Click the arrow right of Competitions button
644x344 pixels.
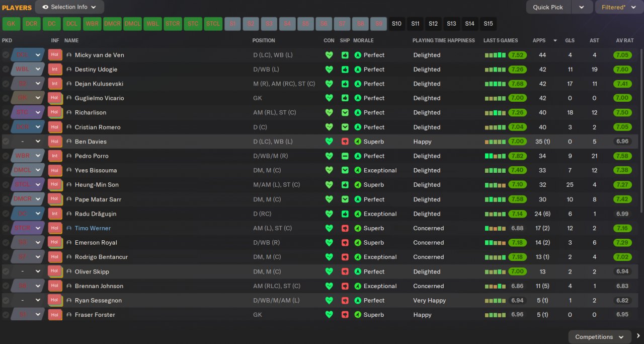[x=638, y=336]
